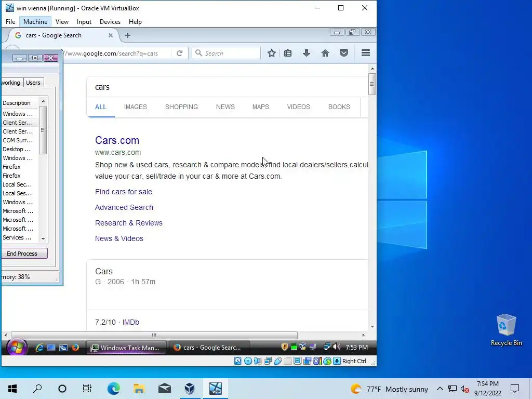Click VirtualBox keyboard capture arrow icon
This screenshot has height=399, width=532.
337,361
